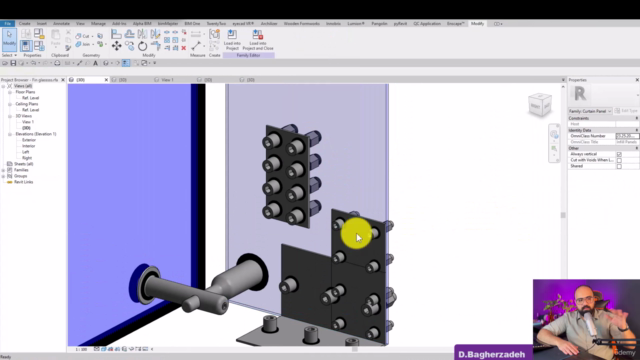Viewport: 640px width, 360px height.
Task: Click the Thin Lines icon in quick access toolbar
Action: pos(126,63)
